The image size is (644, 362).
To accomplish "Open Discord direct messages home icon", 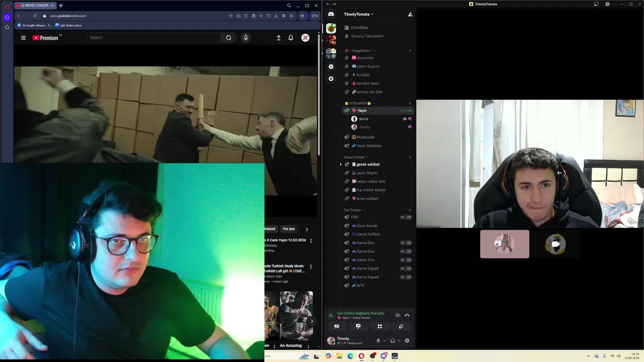I will tap(331, 14).
